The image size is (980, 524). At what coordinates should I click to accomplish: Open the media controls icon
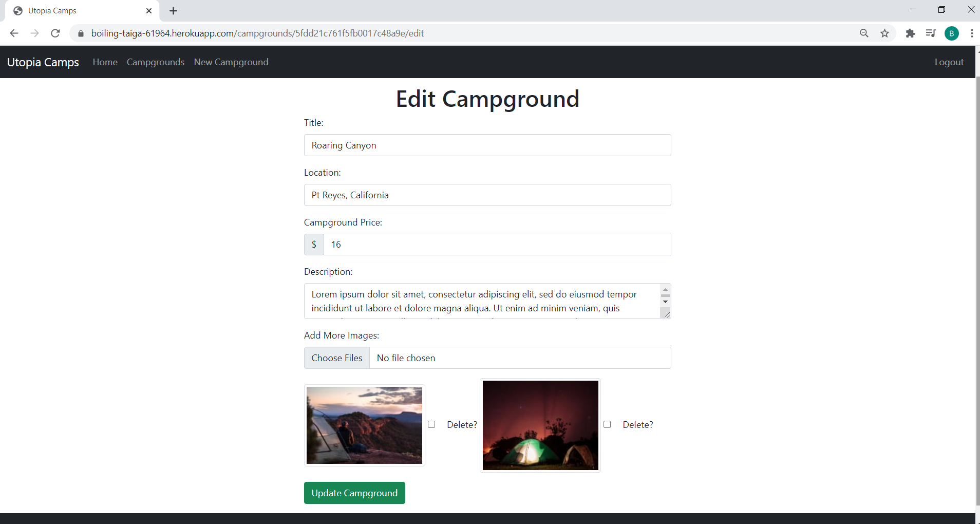point(931,33)
